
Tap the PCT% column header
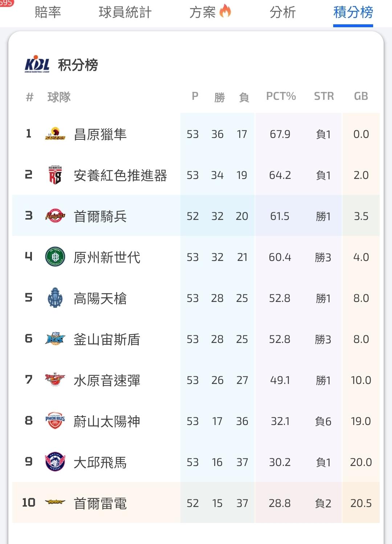tap(281, 97)
